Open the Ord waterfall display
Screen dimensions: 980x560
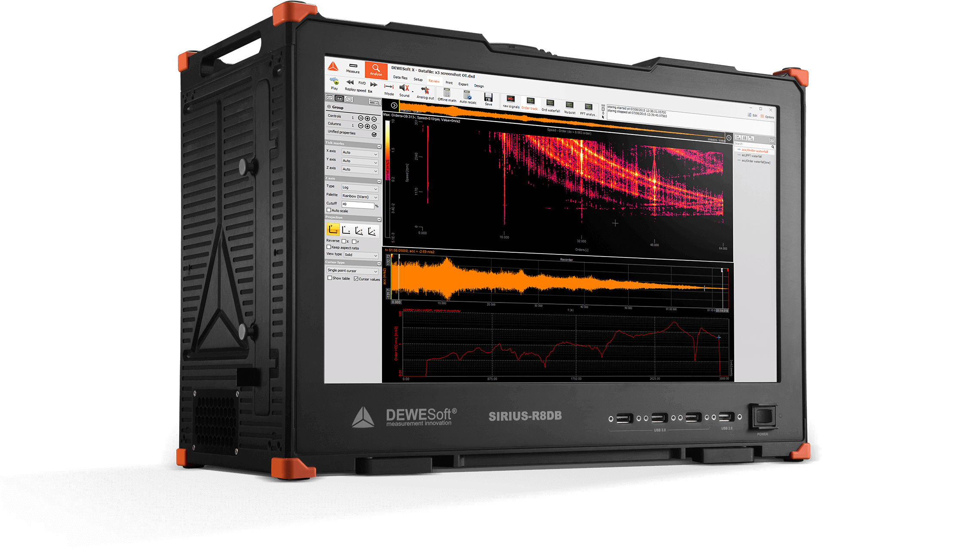point(551,106)
